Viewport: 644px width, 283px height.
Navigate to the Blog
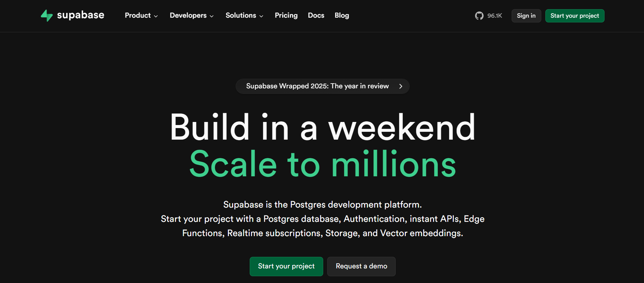[342, 15]
